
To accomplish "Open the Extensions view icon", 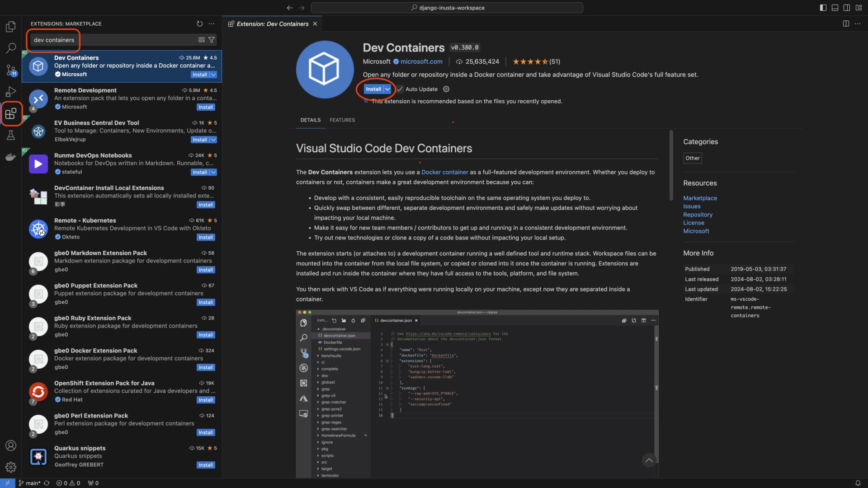I will point(11,113).
